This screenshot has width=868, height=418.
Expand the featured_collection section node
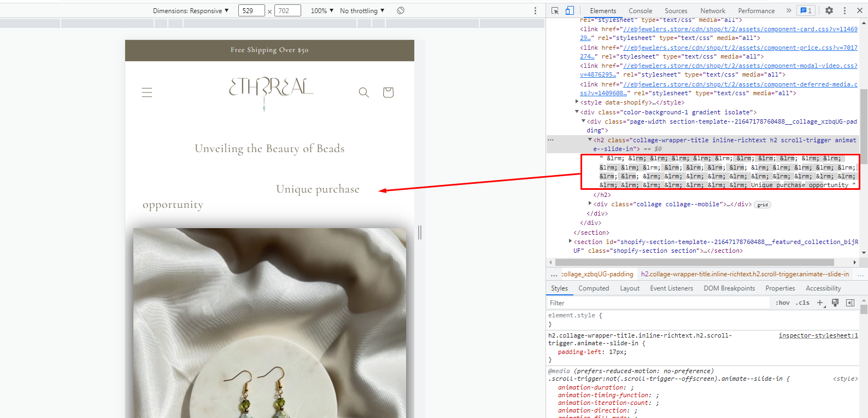coord(570,241)
